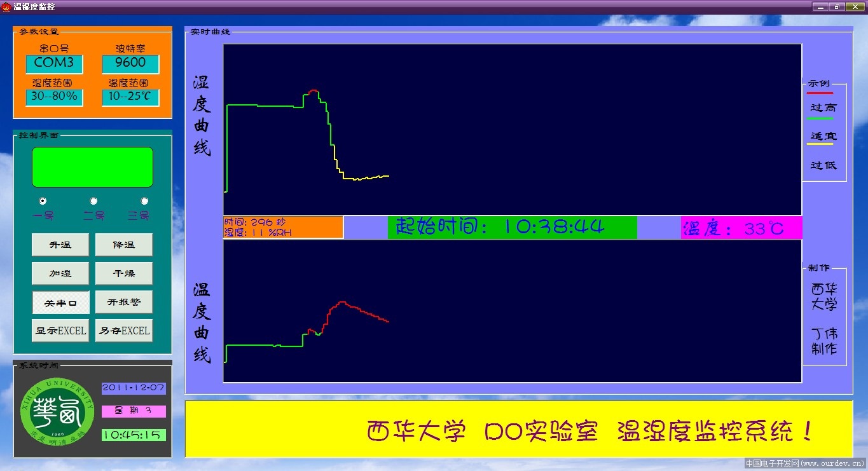
Task: Click the red 过高 legend line
Action: coord(820,93)
